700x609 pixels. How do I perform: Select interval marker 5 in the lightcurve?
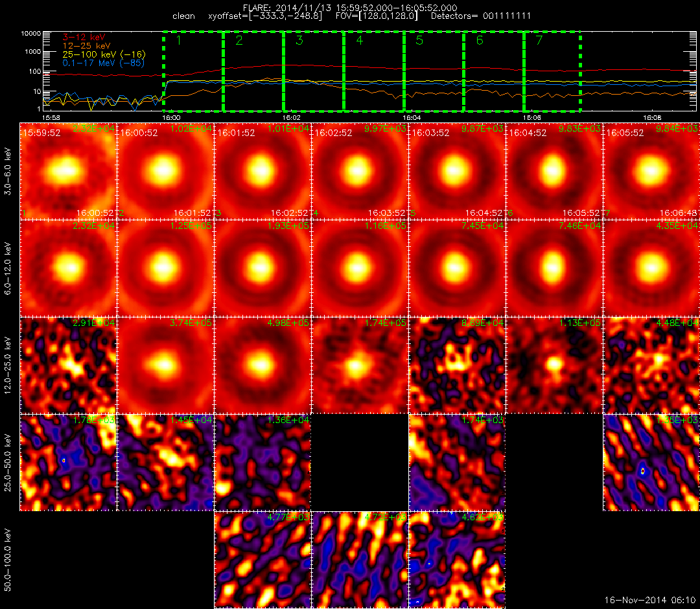tap(419, 41)
